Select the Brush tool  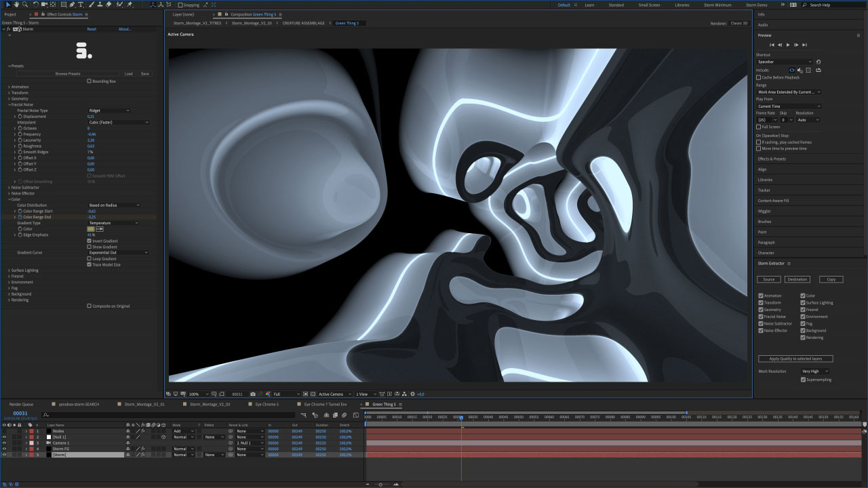click(91, 5)
